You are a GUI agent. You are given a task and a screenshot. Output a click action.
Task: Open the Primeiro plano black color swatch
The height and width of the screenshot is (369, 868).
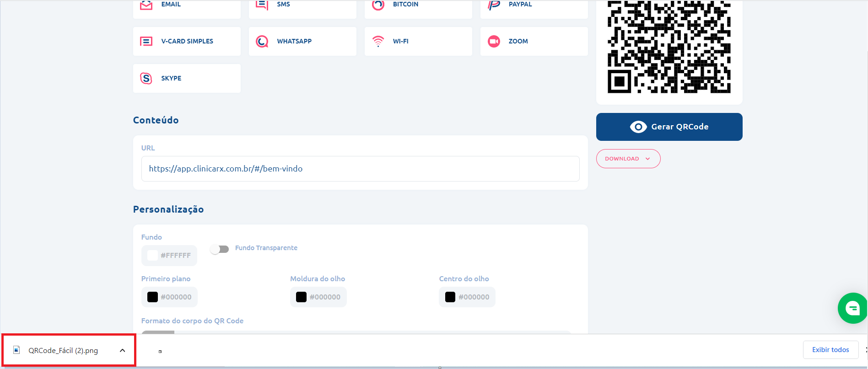153,297
